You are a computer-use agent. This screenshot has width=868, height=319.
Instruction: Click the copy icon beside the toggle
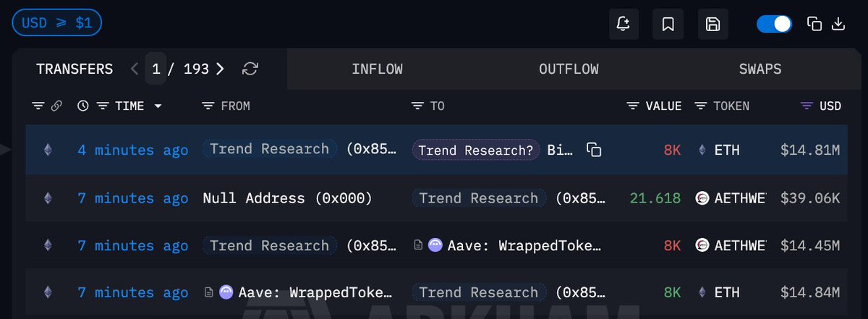click(x=814, y=24)
